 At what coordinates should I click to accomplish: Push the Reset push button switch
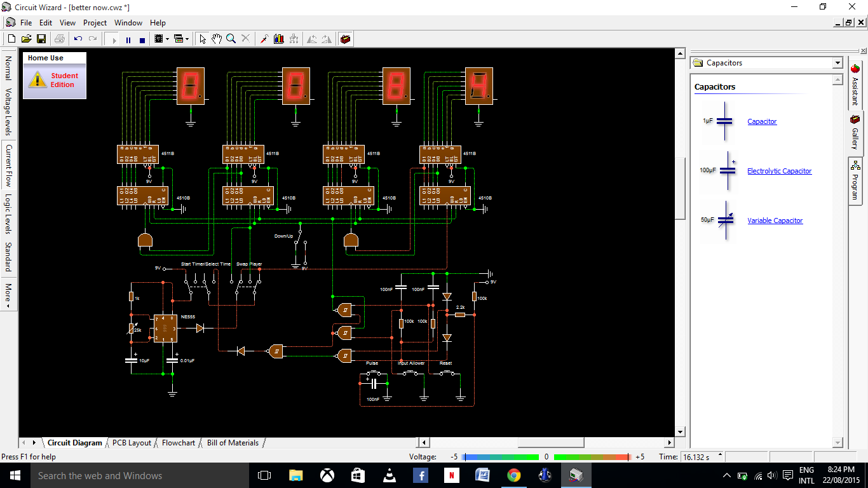click(x=447, y=372)
